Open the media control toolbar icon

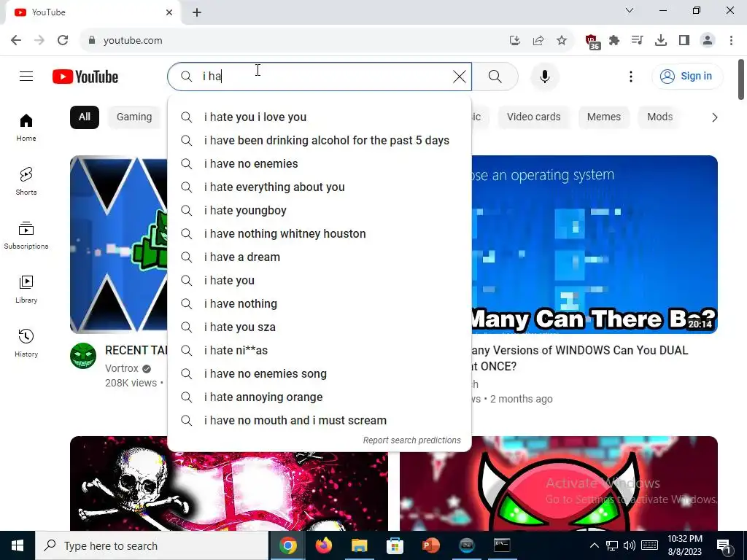[x=638, y=41]
